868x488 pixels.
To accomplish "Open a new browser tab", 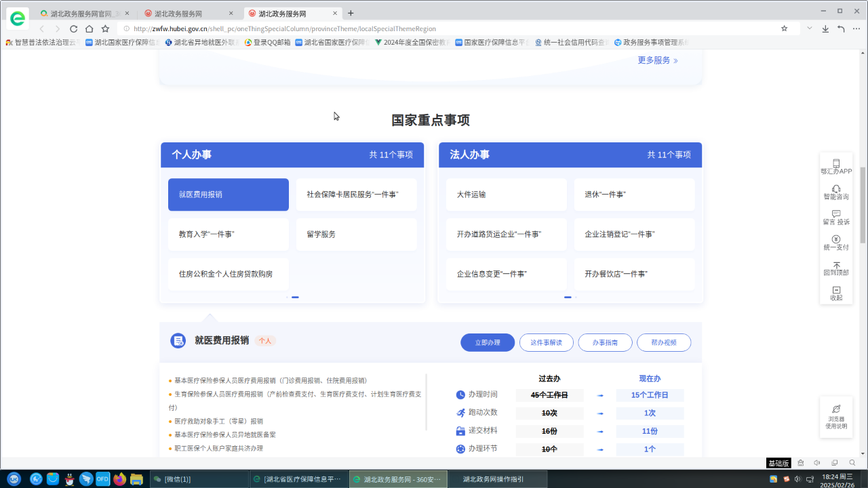I will (x=351, y=14).
